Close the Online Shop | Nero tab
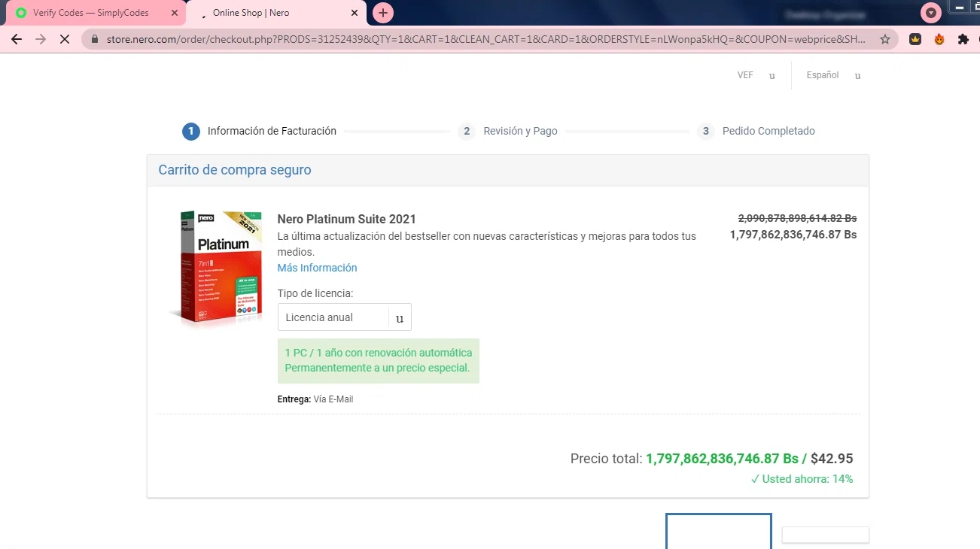This screenshot has width=980, height=549. click(355, 13)
